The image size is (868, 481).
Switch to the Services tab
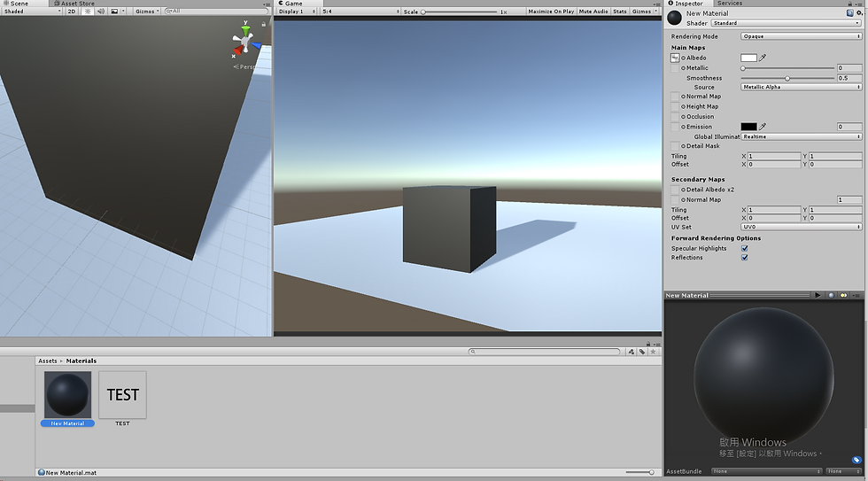tap(730, 4)
